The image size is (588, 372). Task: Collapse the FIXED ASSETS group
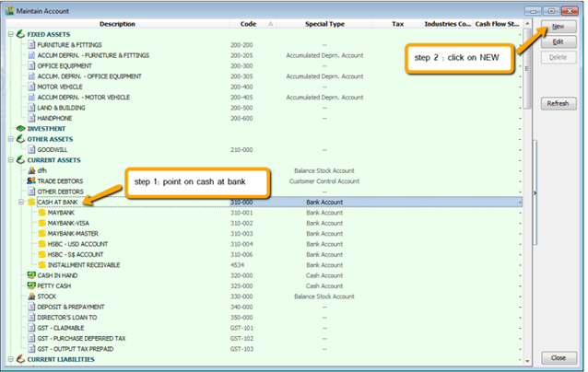pyautogui.click(x=10, y=34)
